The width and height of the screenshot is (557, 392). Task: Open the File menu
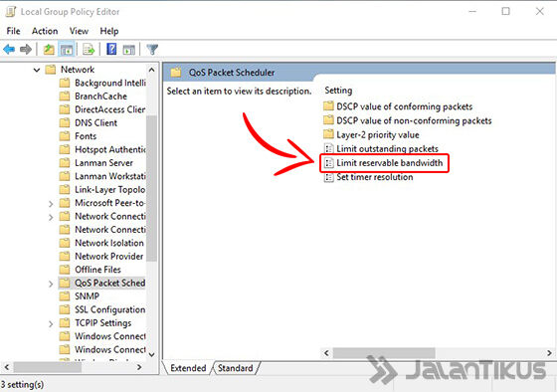click(14, 31)
